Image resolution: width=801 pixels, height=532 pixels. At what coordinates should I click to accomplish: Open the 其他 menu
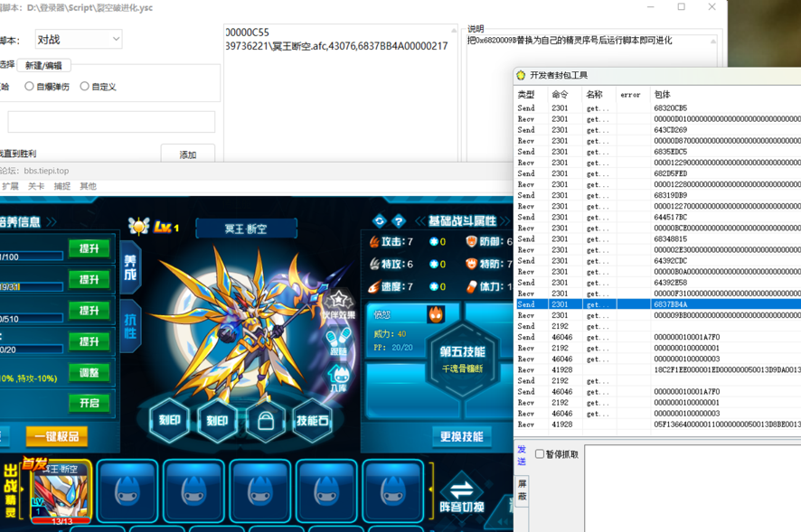click(x=88, y=186)
